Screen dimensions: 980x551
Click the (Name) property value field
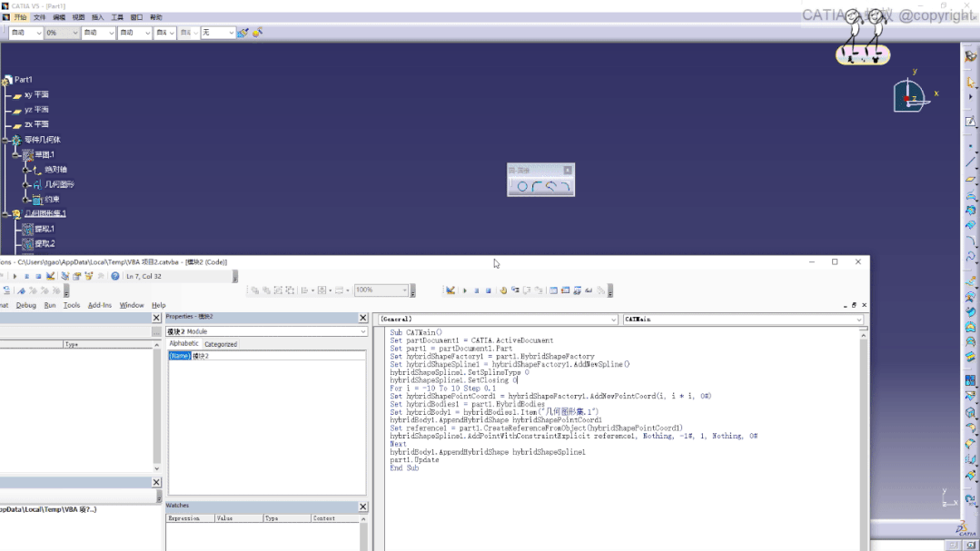278,356
